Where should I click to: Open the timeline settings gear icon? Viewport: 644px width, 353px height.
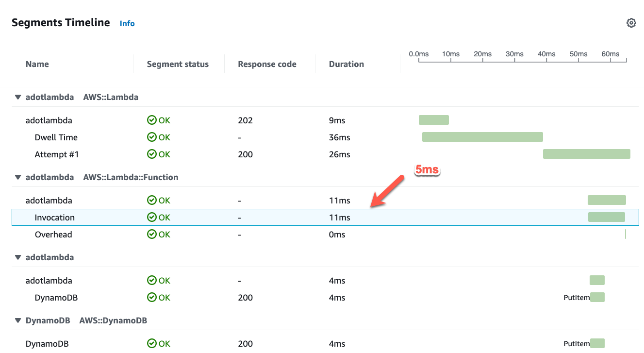631,23
